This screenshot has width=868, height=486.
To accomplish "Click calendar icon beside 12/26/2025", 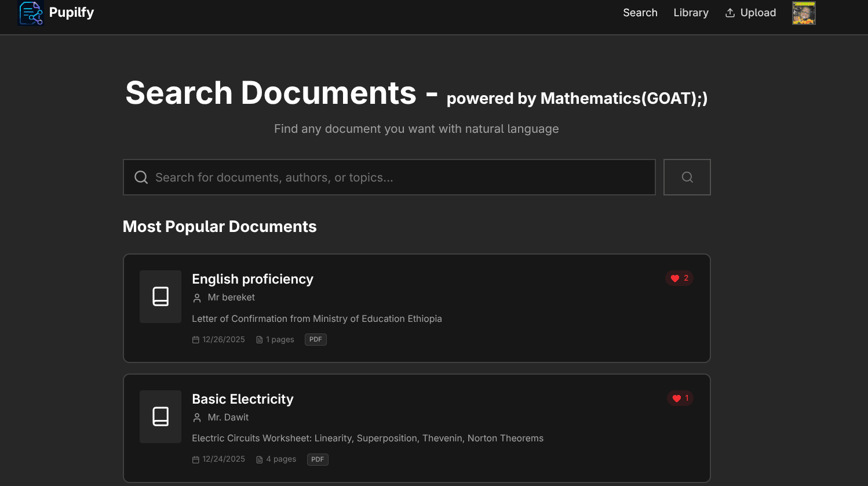I will point(196,340).
